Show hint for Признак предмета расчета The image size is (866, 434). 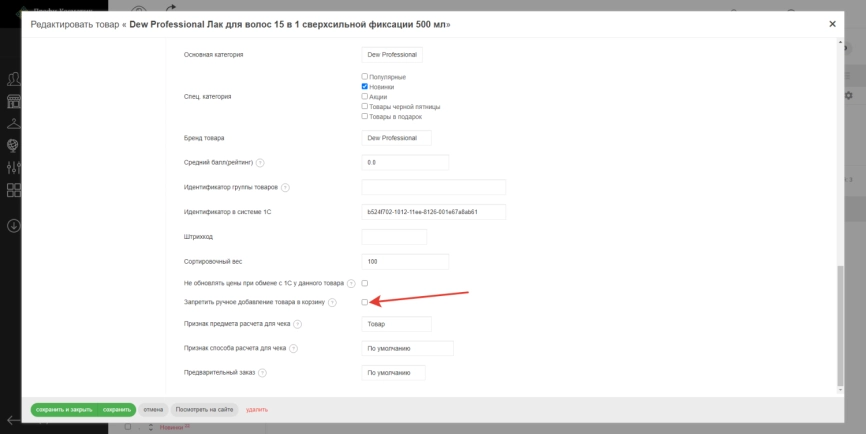click(x=297, y=324)
